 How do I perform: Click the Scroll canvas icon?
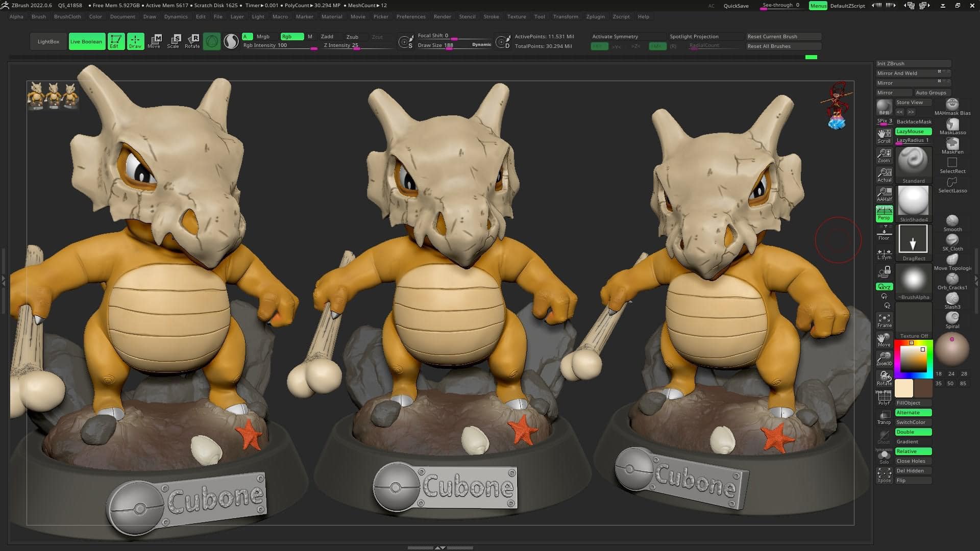(884, 136)
